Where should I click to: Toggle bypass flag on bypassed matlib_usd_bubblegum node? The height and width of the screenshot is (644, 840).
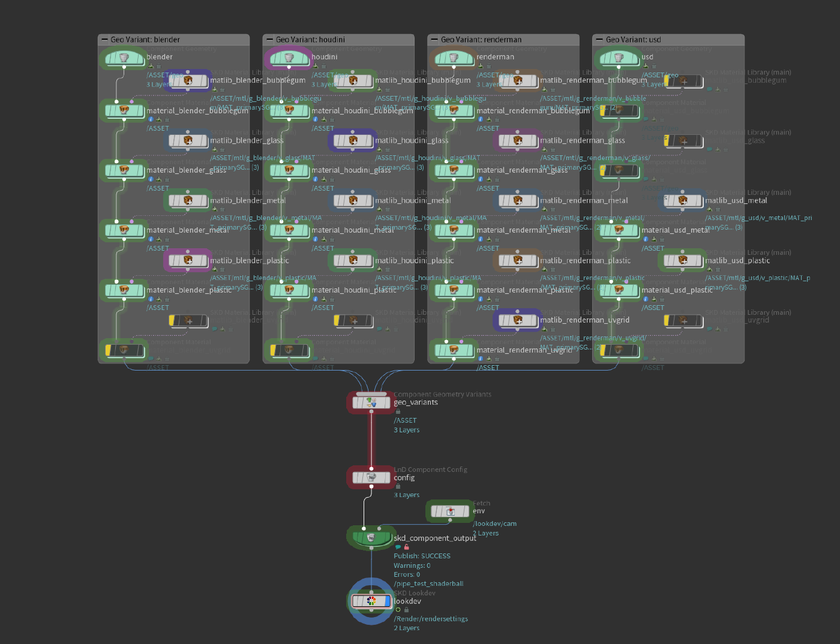pyautogui.click(x=667, y=81)
